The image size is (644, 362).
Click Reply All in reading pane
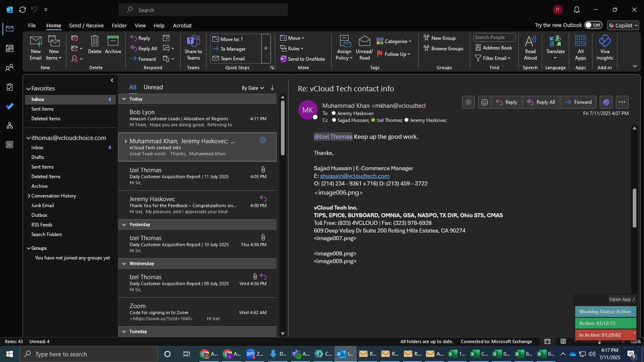[x=541, y=102]
